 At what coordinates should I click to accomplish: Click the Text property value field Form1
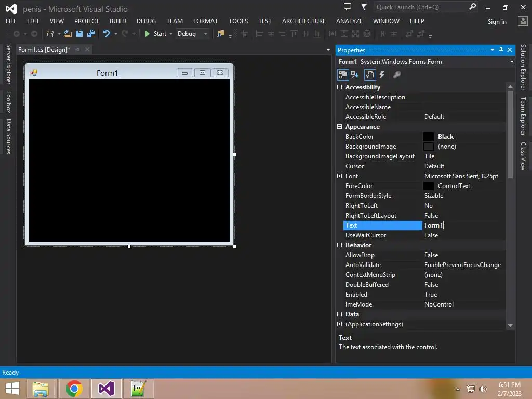point(463,225)
